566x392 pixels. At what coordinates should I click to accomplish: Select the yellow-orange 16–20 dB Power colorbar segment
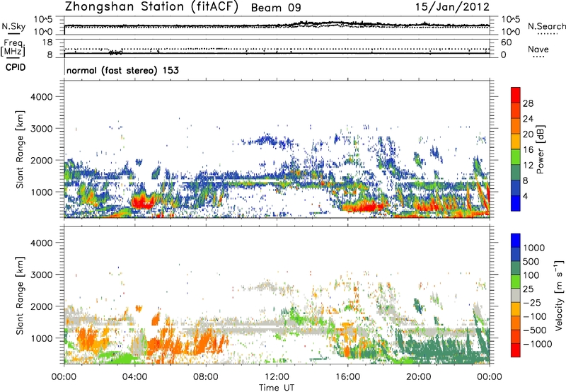coord(516,142)
